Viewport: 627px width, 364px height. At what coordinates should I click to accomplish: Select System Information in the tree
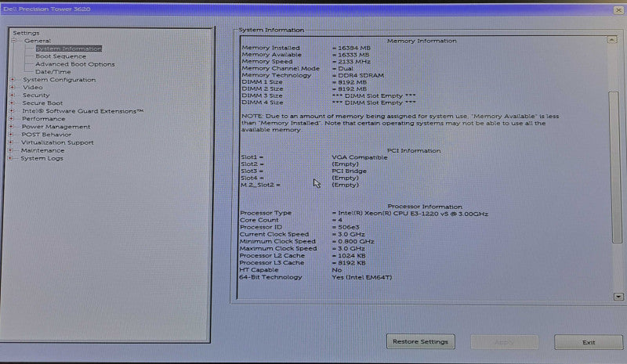point(69,49)
